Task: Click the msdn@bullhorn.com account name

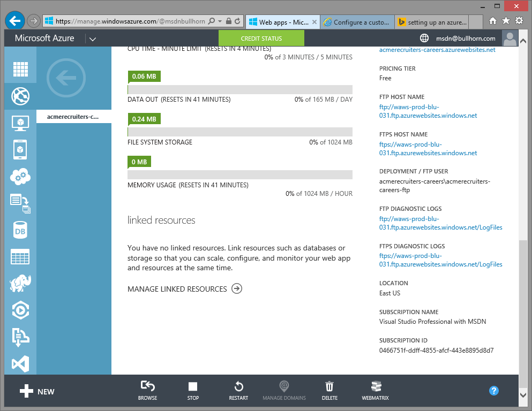Action: point(466,39)
